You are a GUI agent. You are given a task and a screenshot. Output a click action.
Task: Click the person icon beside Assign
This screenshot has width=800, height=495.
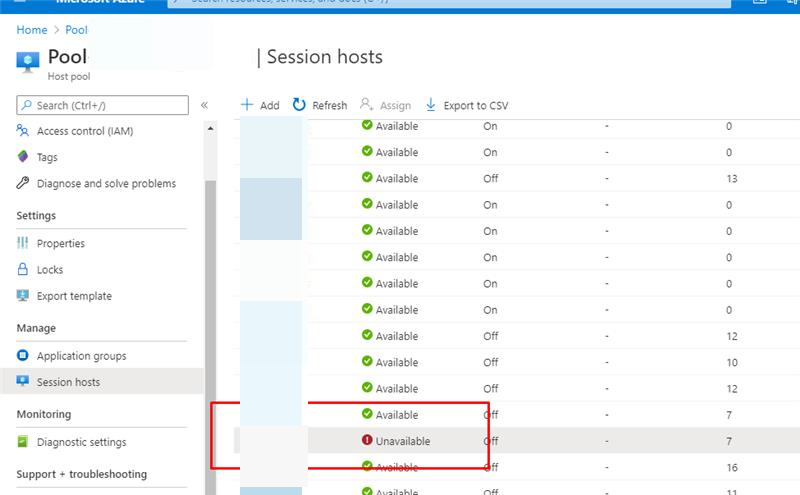click(x=366, y=104)
